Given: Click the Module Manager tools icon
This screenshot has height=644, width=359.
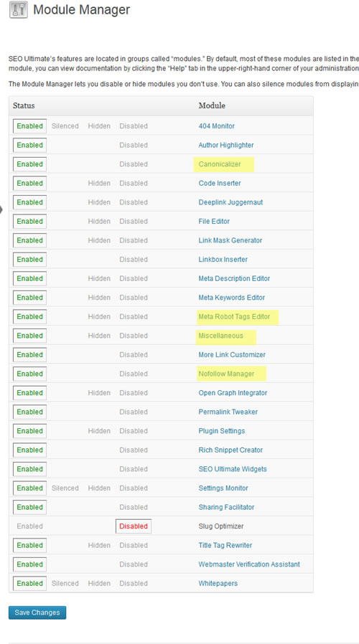Looking at the screenshot, I should [x=19, y=10].
